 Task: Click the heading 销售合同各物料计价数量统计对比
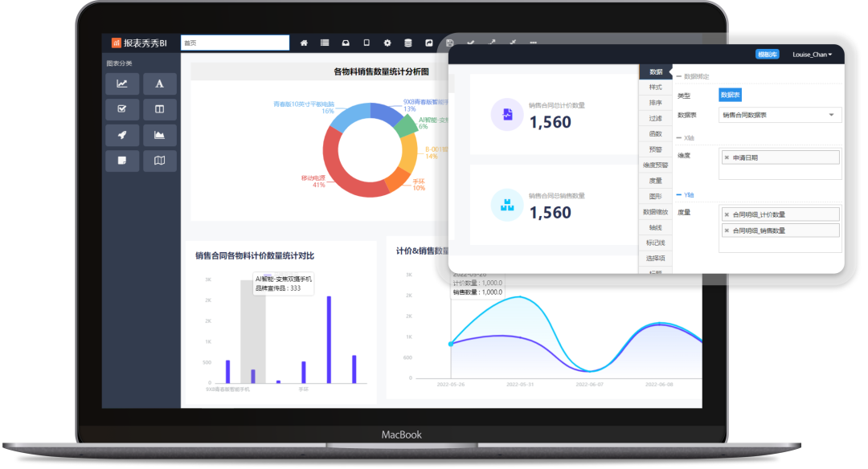[255, 255]
